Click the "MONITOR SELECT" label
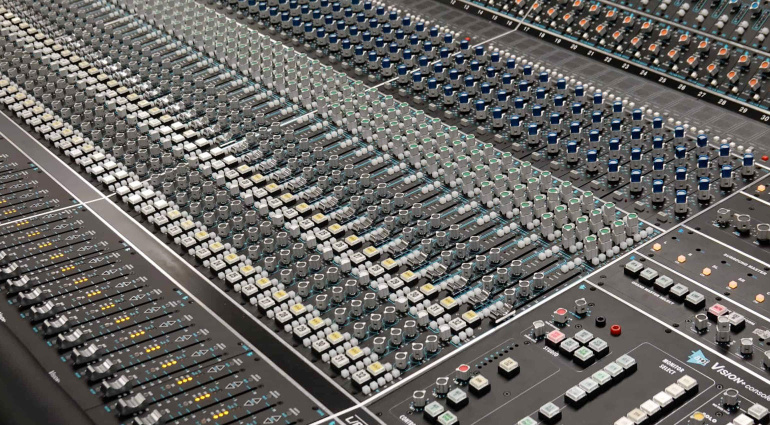Image resolution: width=770 pixels, height=425 pixels. pos(670,367)
